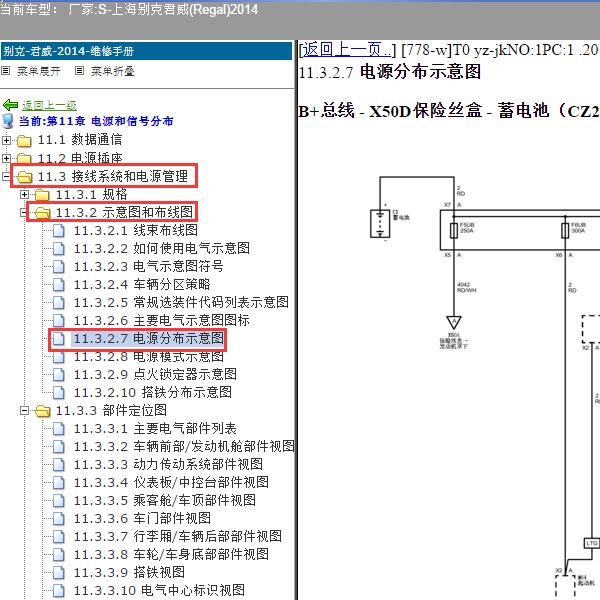Expand the 11.2 电源插座 node
The width and height of the screenshot is (600, 600).
pos(6,158)
